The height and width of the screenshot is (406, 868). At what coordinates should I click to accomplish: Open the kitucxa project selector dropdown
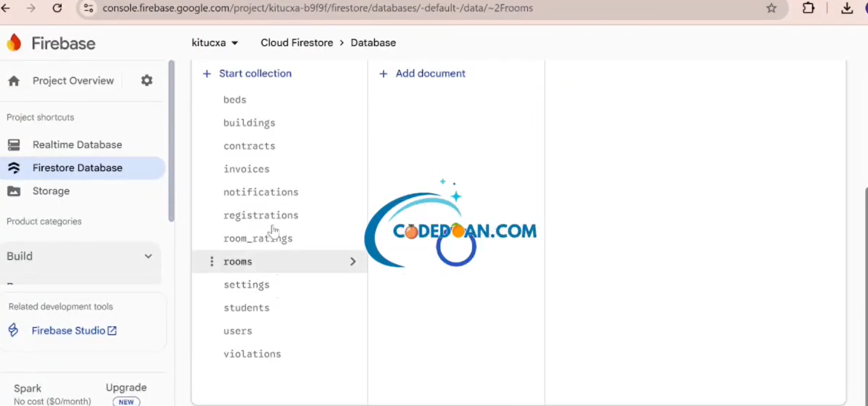(x=215, y=43)
